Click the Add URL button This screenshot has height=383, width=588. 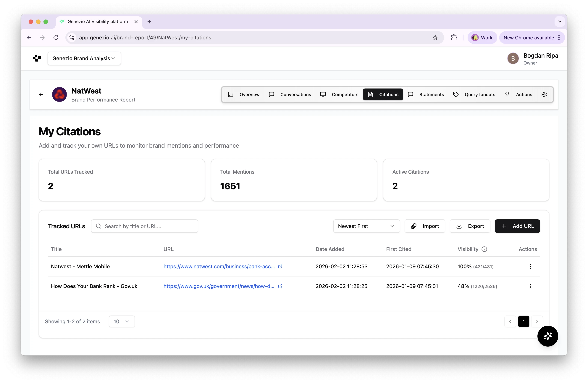coord(517,226)
